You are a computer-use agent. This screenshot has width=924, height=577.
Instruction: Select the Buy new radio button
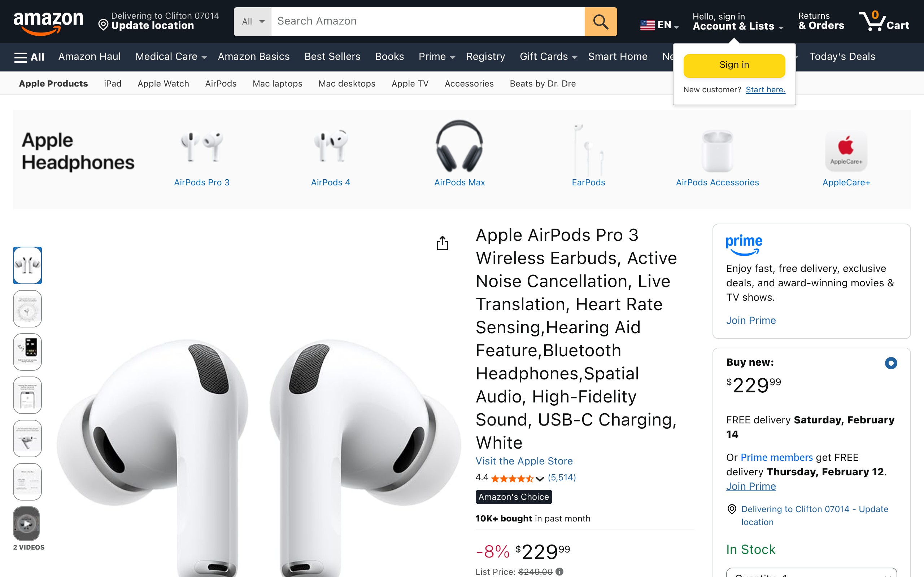tap(891, 363)
